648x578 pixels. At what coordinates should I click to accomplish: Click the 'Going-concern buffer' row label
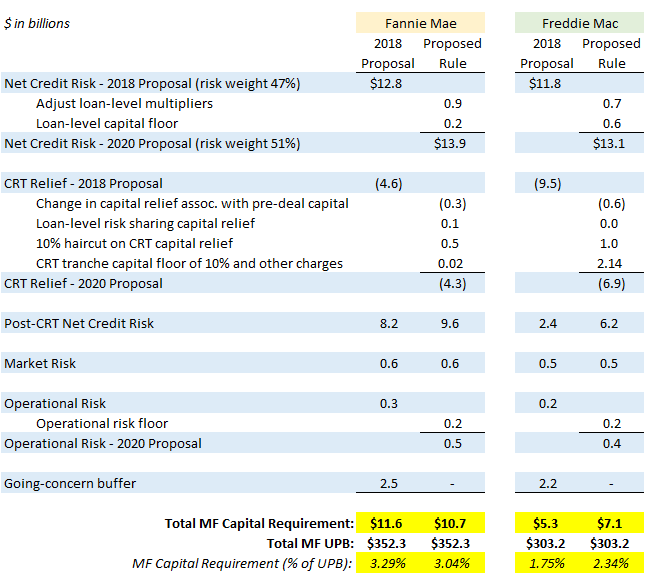71,483
